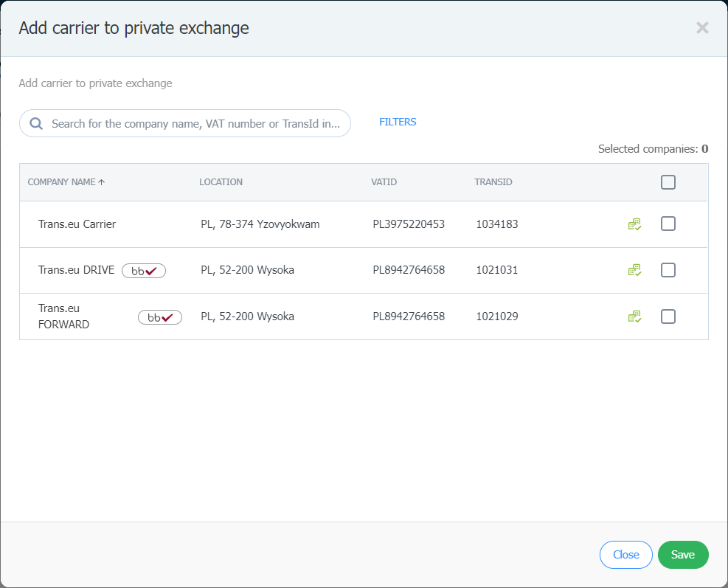Viewport: 728px width, 588px height.
Task: Click the Close button
Action: 626,555
